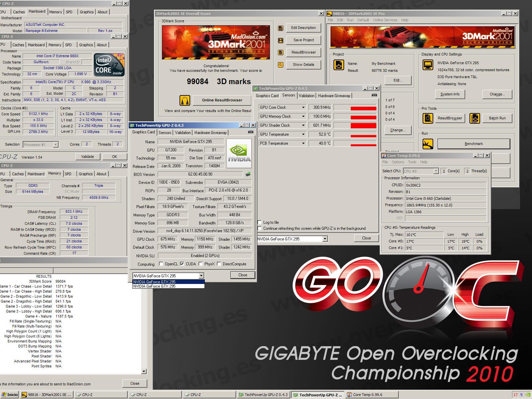532x399 pixels.
Task: Click the Edit Description icon
Action: [x=281, y=28]
